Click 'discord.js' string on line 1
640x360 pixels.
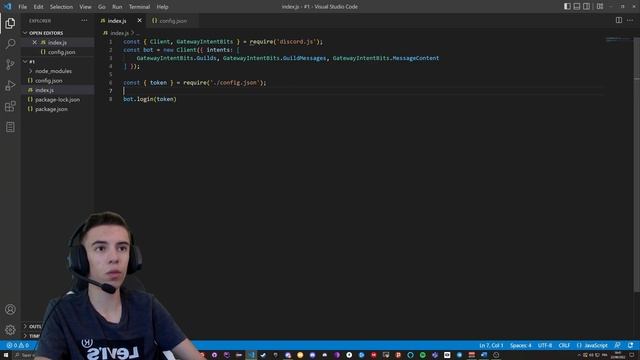click(x=297, y=42)
